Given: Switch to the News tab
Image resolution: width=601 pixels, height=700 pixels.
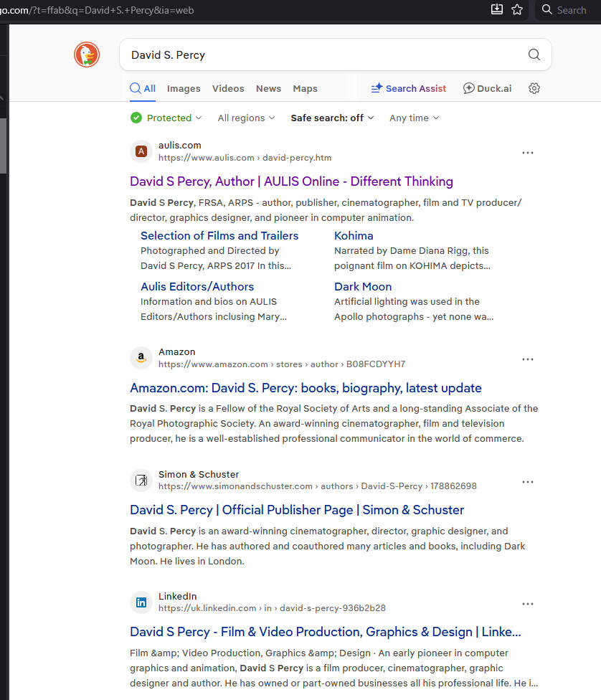Looking at the screenshot, I should [268, 88].
